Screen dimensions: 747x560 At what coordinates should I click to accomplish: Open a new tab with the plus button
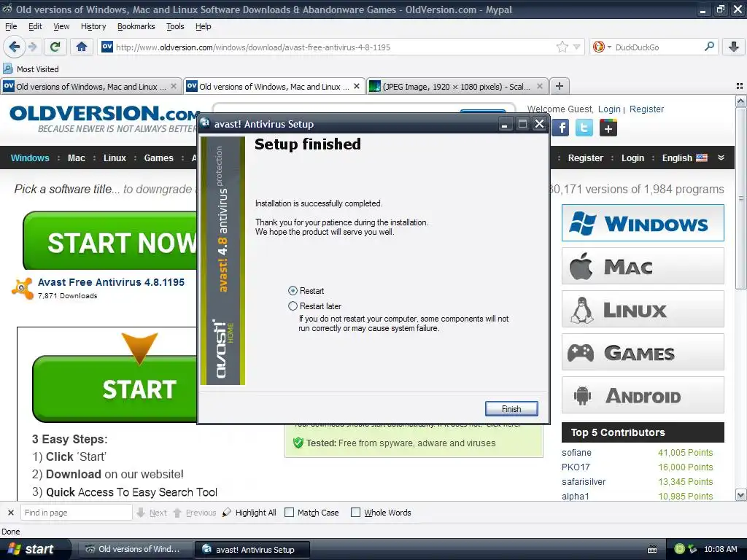coord(560,86)
